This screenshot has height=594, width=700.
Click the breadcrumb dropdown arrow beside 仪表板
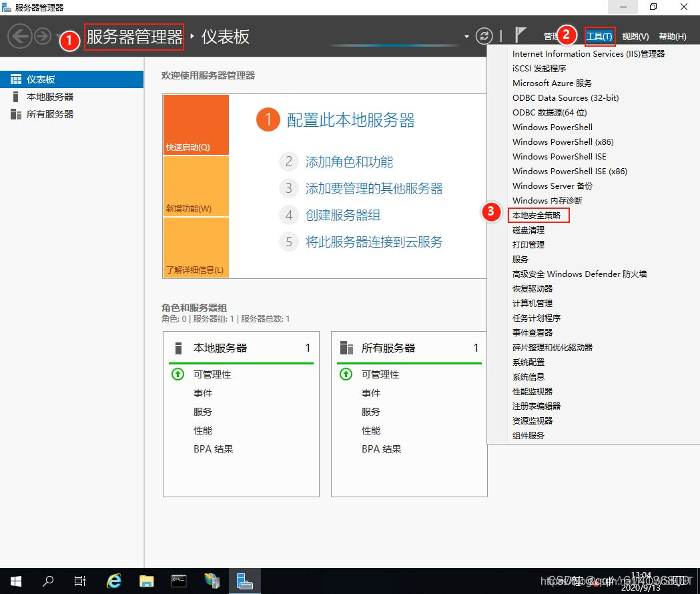coord(466,37)
